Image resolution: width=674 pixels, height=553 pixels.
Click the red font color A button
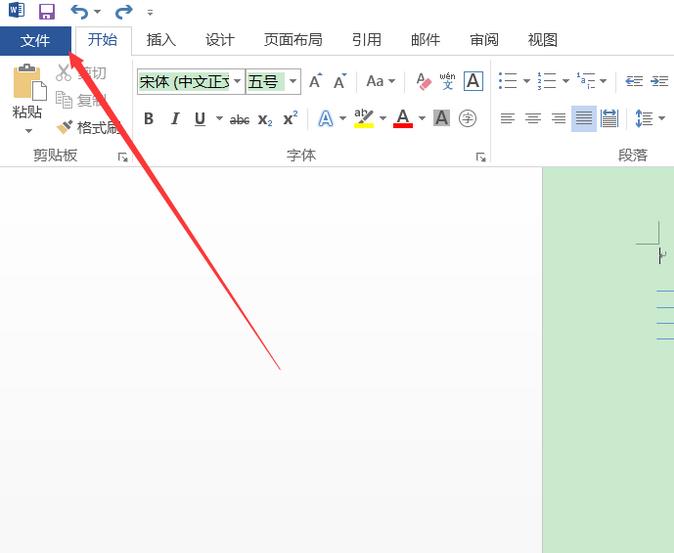coord(403,119)
